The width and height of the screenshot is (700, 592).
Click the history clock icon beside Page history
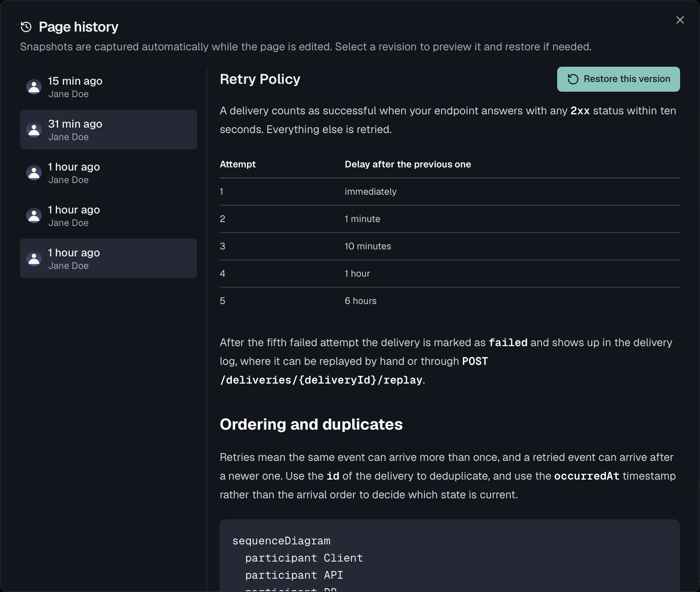click(x=26, y=27)
